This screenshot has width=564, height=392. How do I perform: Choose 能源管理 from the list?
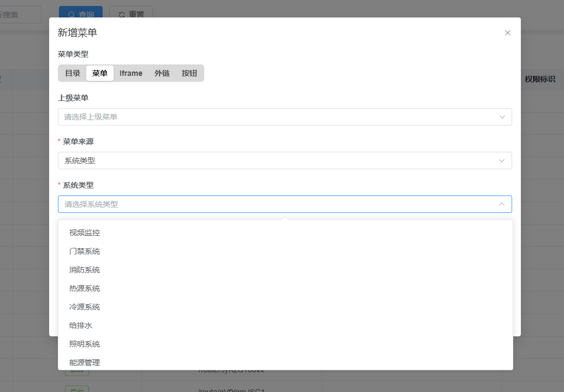(286, 363)
